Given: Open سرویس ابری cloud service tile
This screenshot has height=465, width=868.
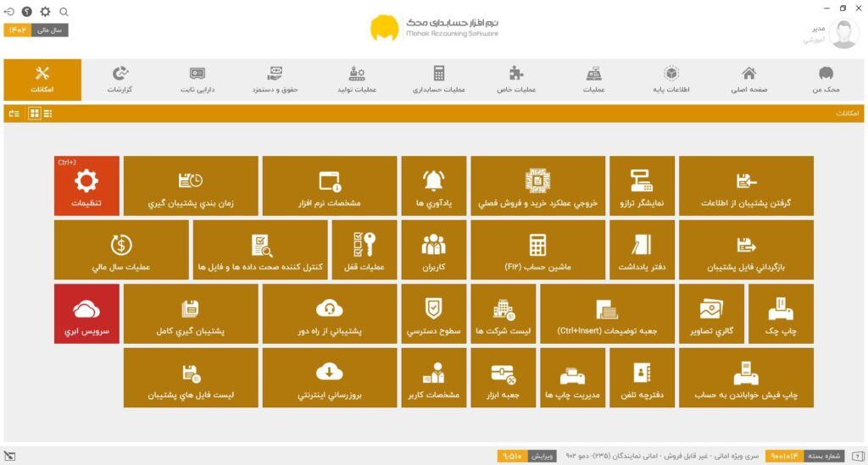Looking at the screenshot, I should click(x=86, y=313).
